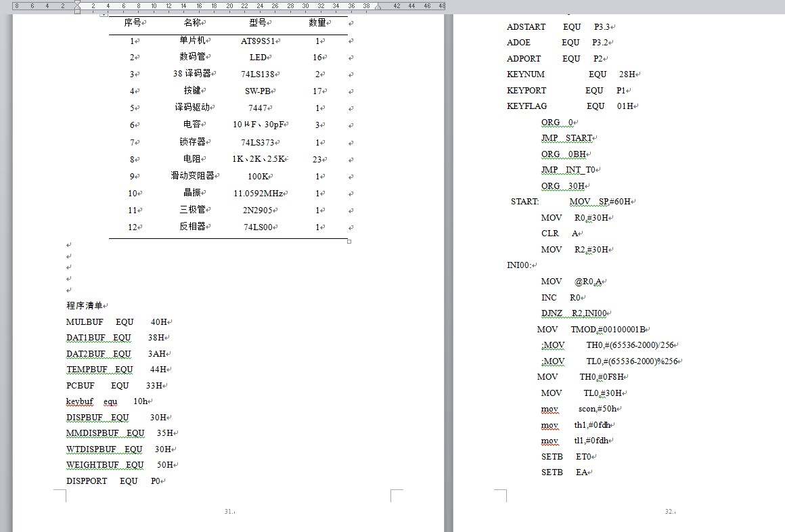This screenshot has height=532, width=785.
Task: Click the word DAT1BUF
Action: (x=86, y=338)
